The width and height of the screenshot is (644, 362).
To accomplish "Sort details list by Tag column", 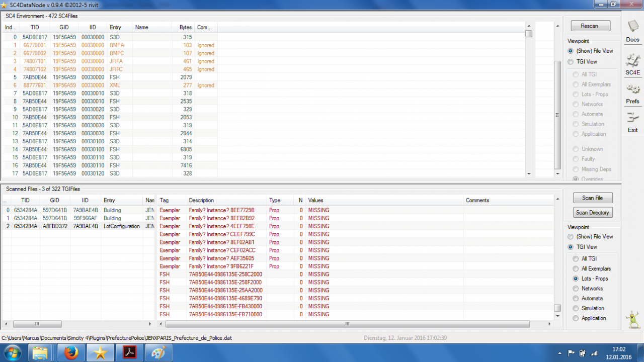I will pos(172,200).
